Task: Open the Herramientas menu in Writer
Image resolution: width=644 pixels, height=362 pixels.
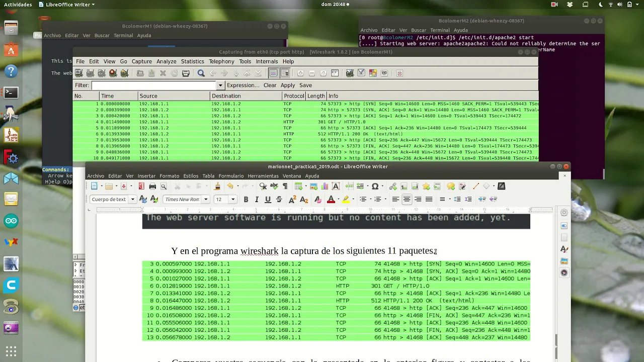Action: point(263,176)
